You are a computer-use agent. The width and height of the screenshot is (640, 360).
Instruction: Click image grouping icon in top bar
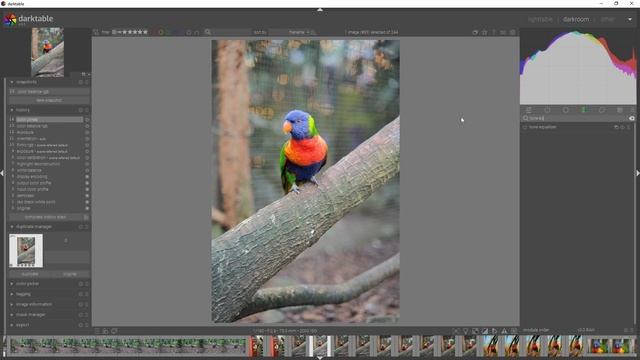pos(475,32)
